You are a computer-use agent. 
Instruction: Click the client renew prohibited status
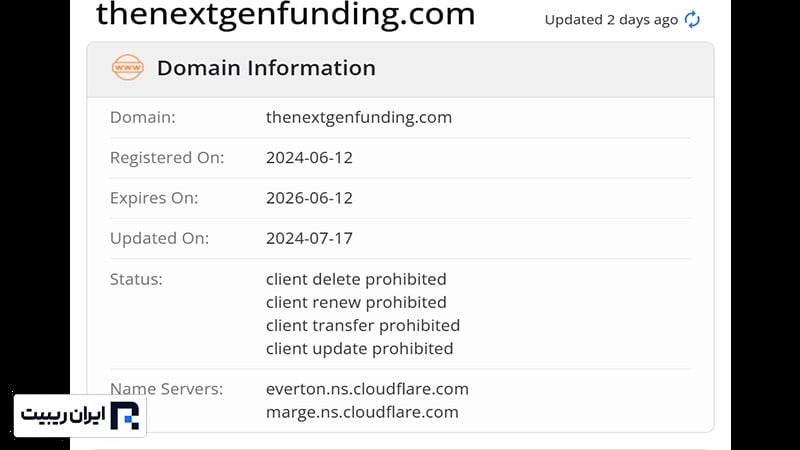[356, 302]
